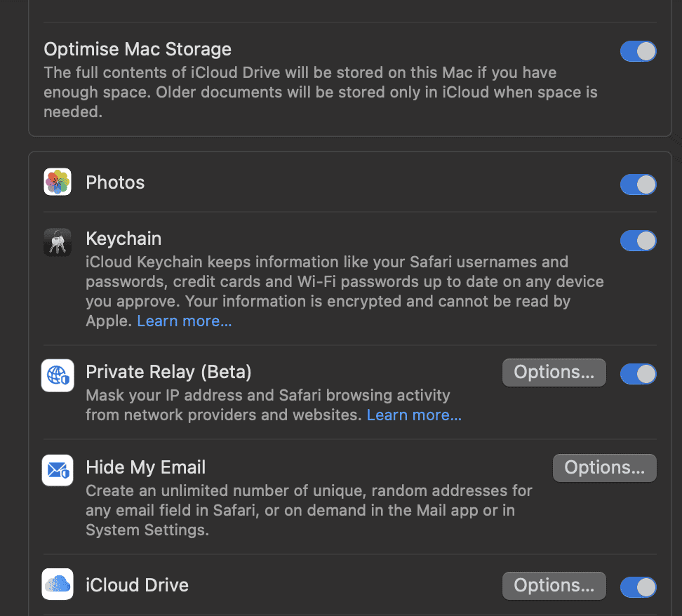Open Keychain Learn more link
The height and width of the screenshot is (616, 682).
click(x=185, y=321)
